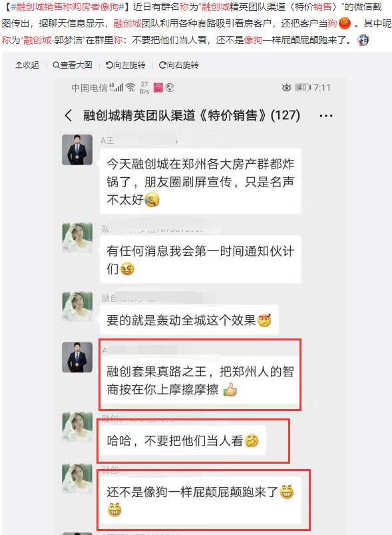Open the three-dots chat menu
The height and width of the screenshot is (535, 392).
(326, 116)
